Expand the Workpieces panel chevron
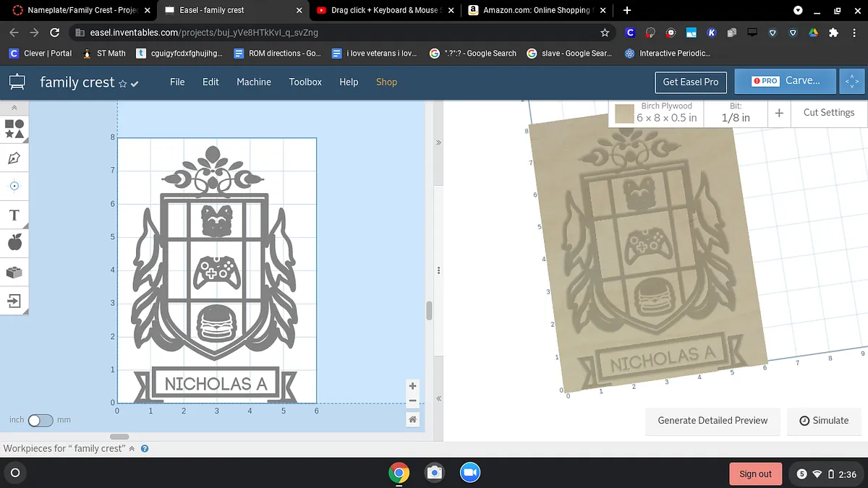The width and height of the screenshot is (868, 488). pyautogui.click(x=132, y=449)
